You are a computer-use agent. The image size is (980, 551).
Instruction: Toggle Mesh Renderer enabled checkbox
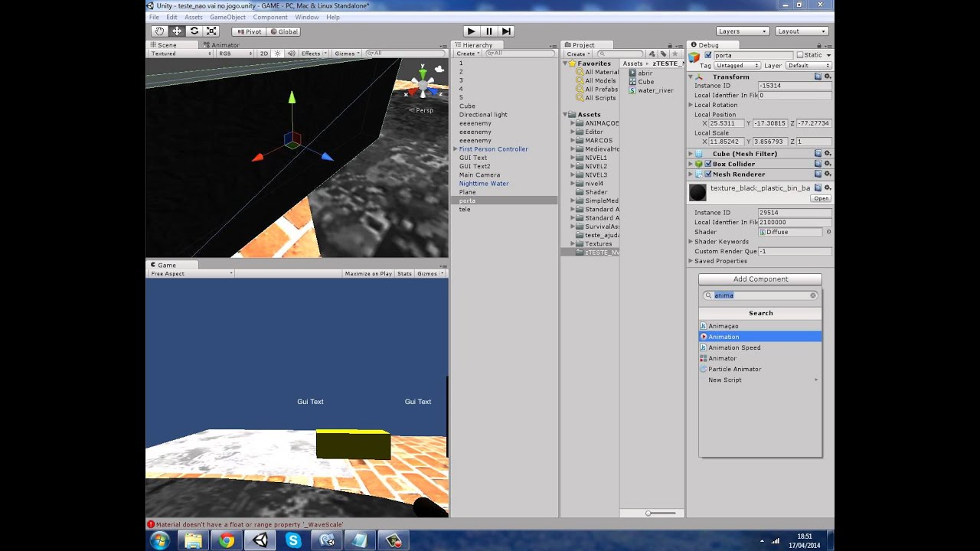coord(708,174)
